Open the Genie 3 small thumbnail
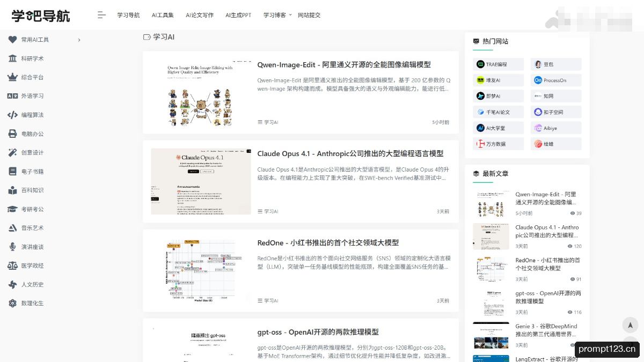This screenshot has width=644, height=362. tap(491, 335)
